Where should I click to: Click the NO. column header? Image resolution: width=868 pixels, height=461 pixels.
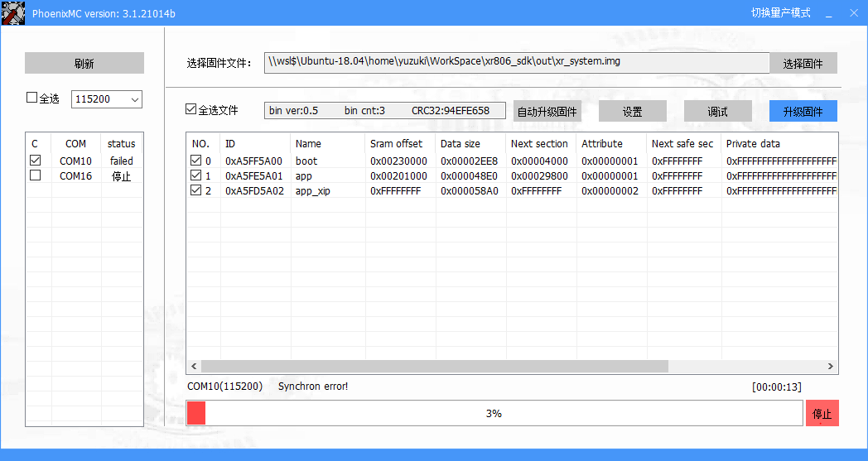coord(203,144)
